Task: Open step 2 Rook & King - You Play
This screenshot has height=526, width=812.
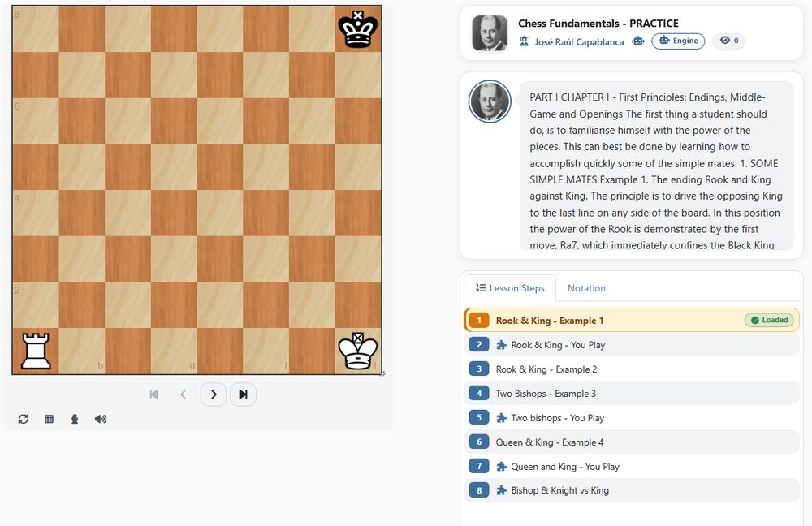Action: (632, 345)
